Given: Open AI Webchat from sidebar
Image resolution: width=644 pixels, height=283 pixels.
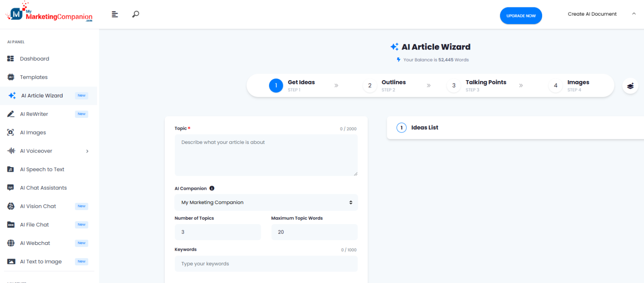Looking at the screenshot, I should pyautogui.click(x=35, y=243).
